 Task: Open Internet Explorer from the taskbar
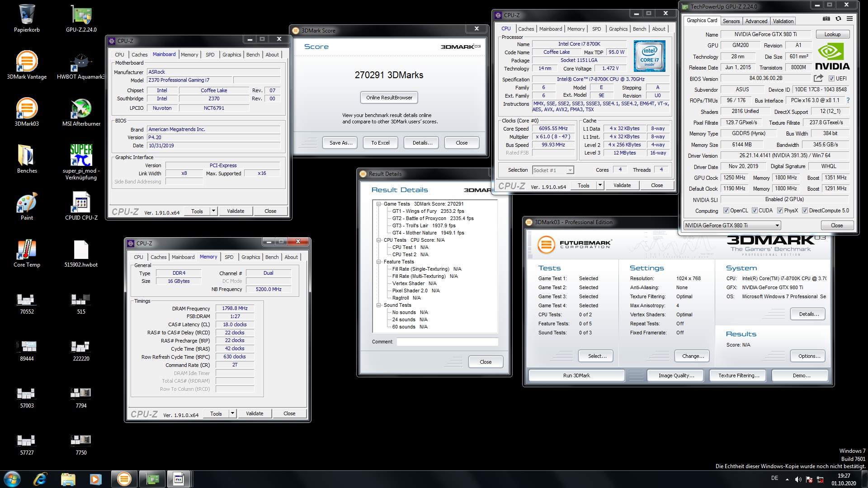pyautogui.click(x=40, y=479)
